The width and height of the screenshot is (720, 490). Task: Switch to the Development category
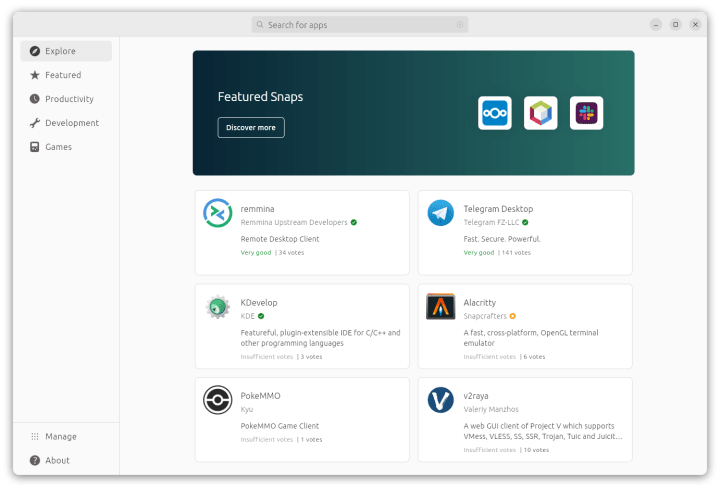click(x=66, y=123)
